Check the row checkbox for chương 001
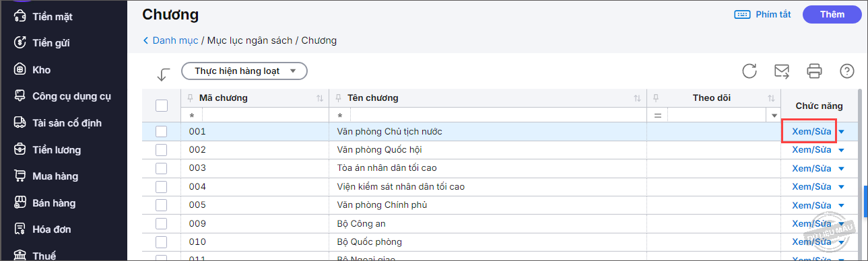This screenshot has width=868, height=261. point(161,132)
